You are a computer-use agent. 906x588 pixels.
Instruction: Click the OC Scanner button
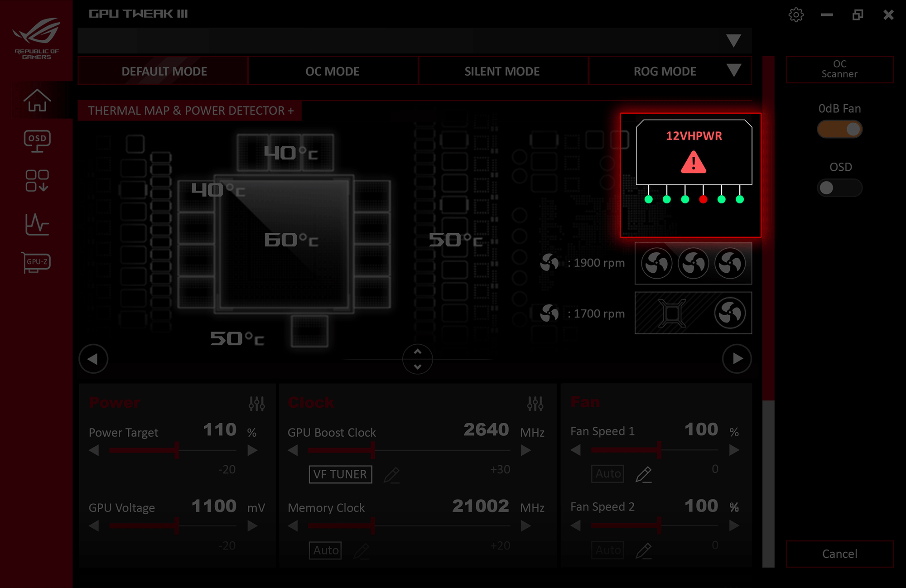pyautogui.click(x=839, y=69)
